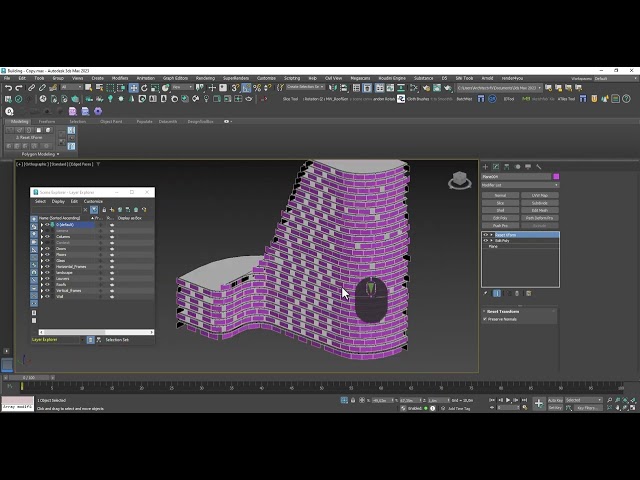Click the Slice modifier button
This screenshot has height=480, width=640.
[x=500, y=203]
